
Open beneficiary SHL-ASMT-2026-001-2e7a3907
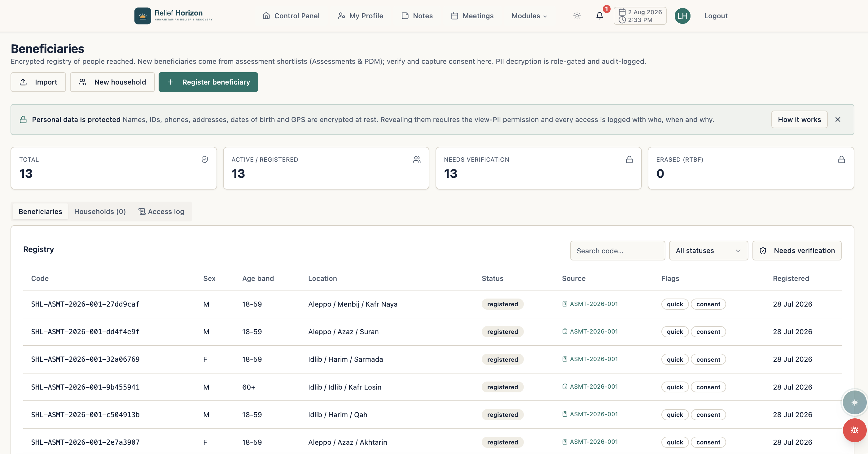point(85,442)
